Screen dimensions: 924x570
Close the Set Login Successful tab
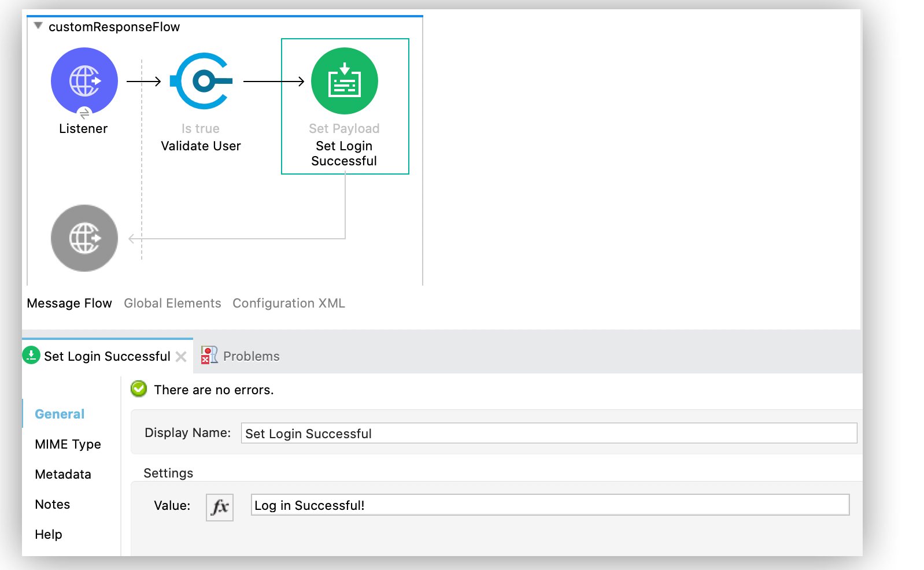[181, 357]
